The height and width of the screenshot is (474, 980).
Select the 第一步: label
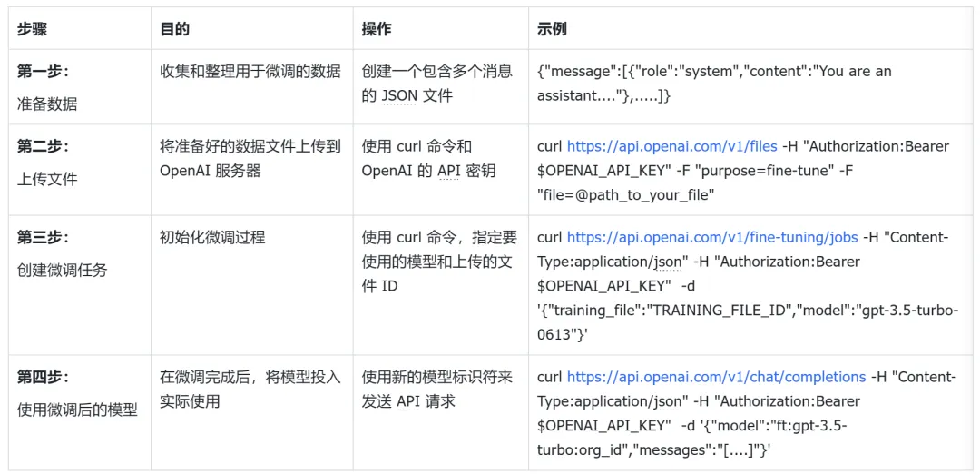pos(43,71)
